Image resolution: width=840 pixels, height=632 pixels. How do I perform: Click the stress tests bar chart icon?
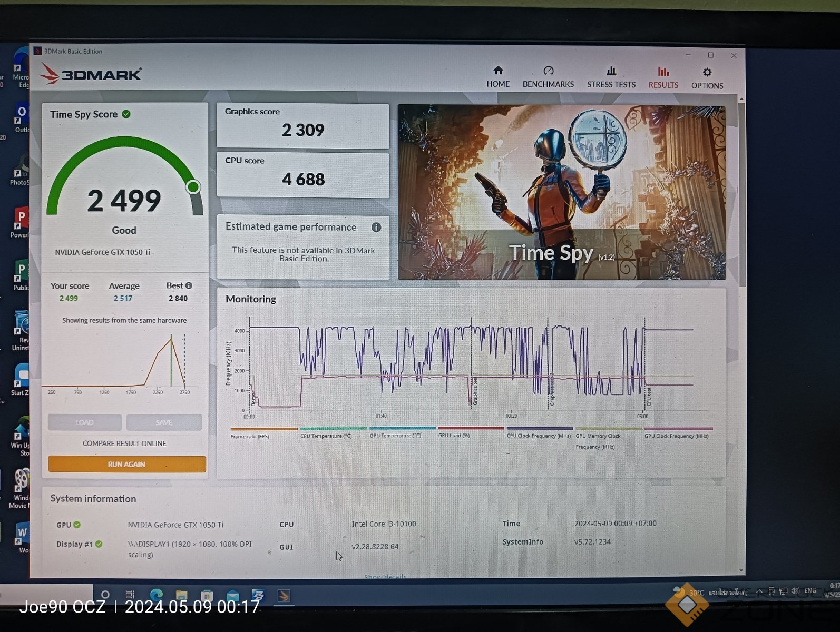pos(611,71)
